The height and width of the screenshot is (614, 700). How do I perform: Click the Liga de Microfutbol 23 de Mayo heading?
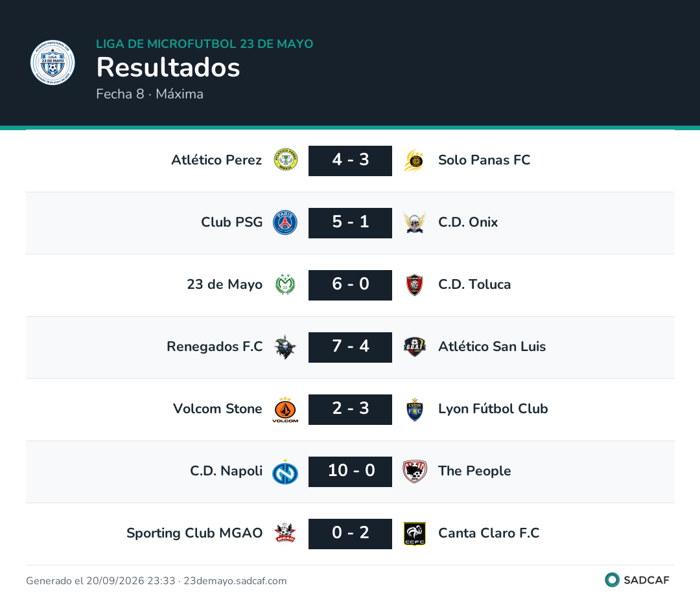(204, 44)
